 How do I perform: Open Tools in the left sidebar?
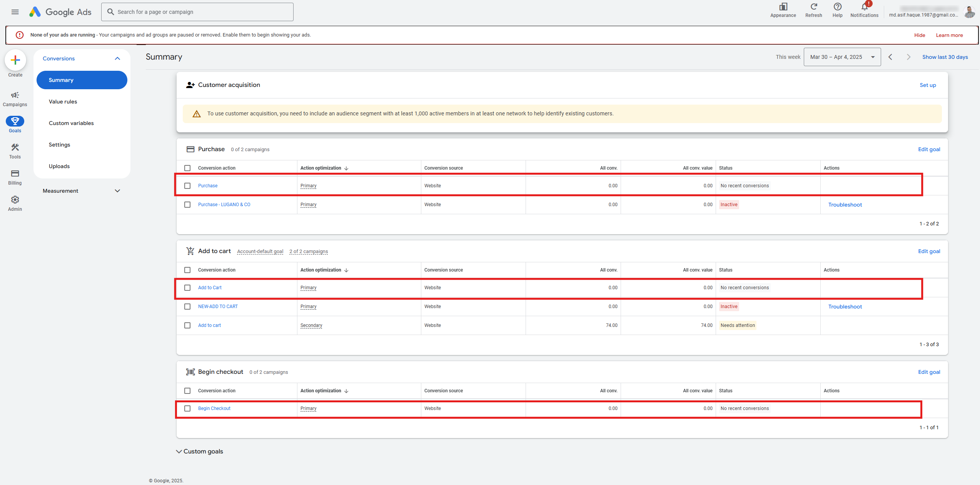coord(15,151)
